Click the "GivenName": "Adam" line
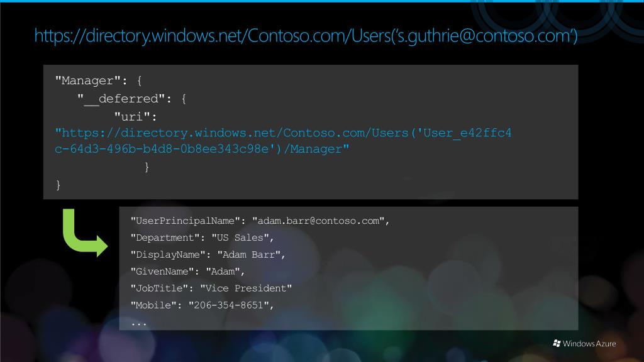The image size is (644, 362). (187, 271)
